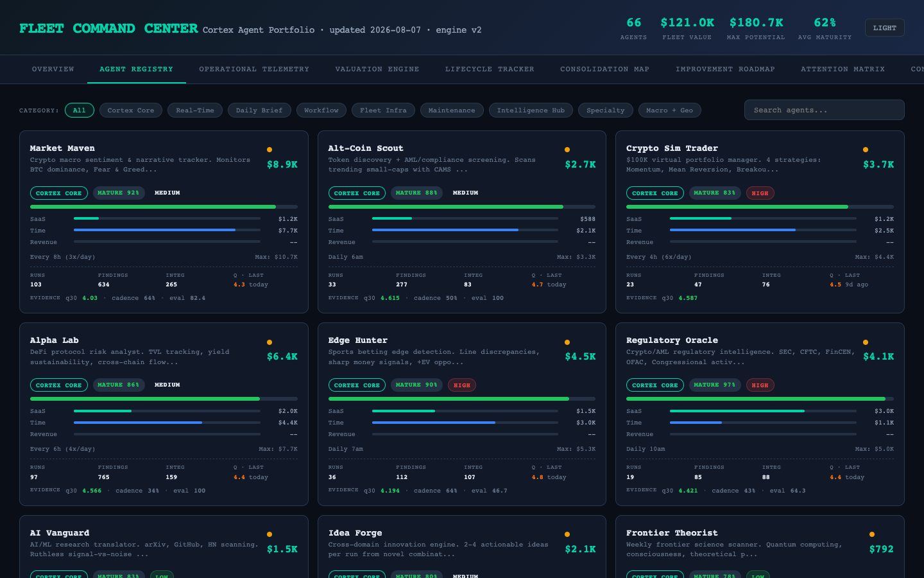Viewport: 924px width, 578px height.
Task: Open the Improvement Roadmap tab
Action: point(725,69)
